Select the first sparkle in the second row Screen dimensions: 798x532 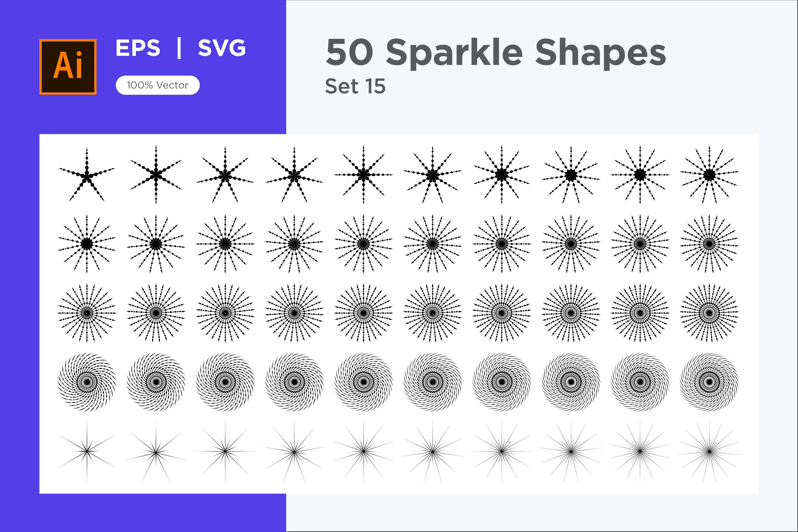(87, 244)
